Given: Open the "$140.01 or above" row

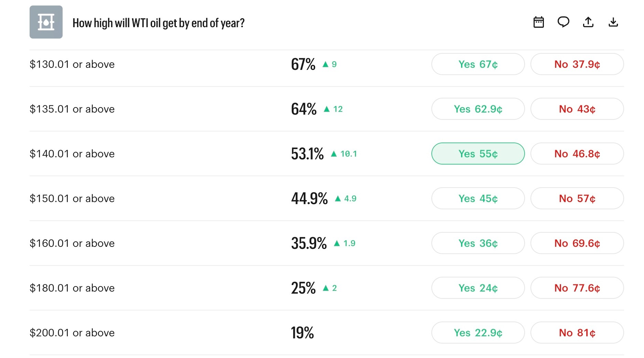Looking at the screenshot, I should [x=72, y=154].
